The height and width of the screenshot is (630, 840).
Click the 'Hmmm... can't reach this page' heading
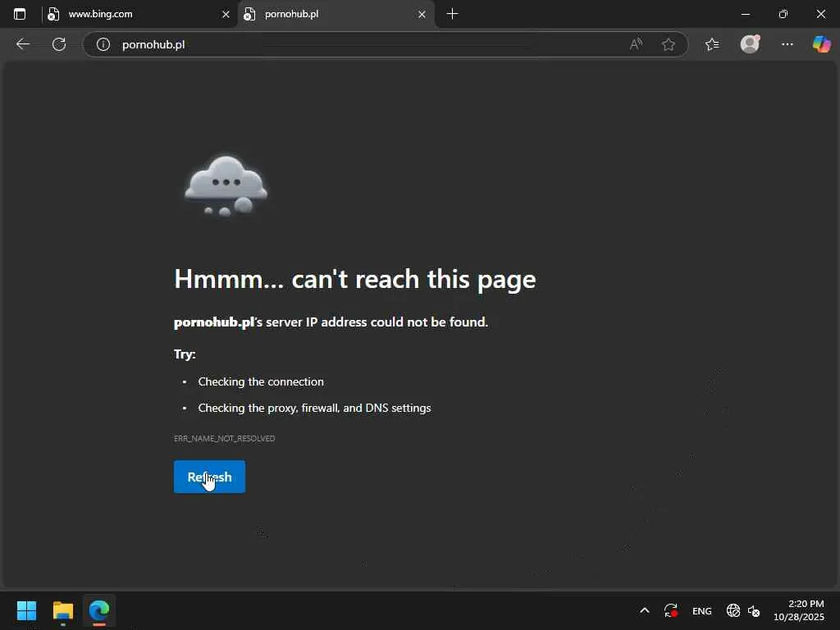coord(354,279)
